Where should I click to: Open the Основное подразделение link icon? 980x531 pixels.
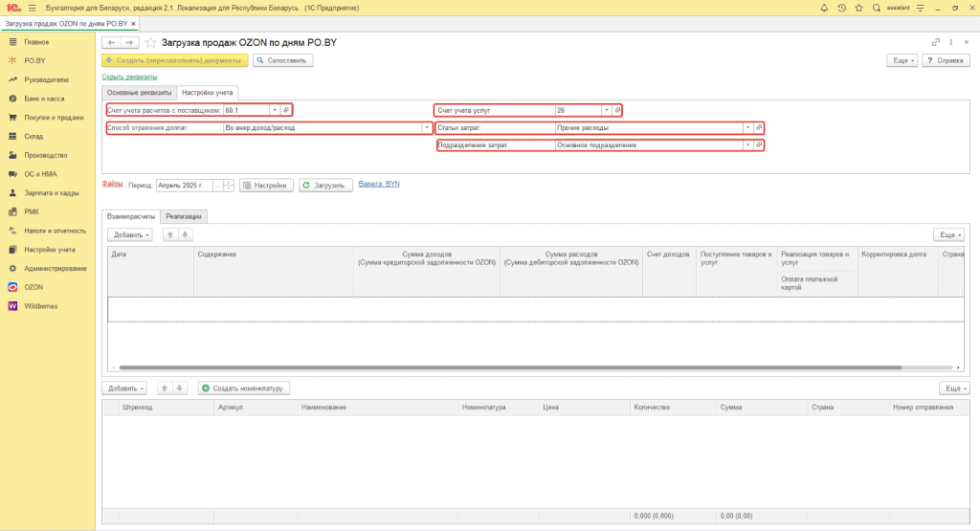coord(759,144)
